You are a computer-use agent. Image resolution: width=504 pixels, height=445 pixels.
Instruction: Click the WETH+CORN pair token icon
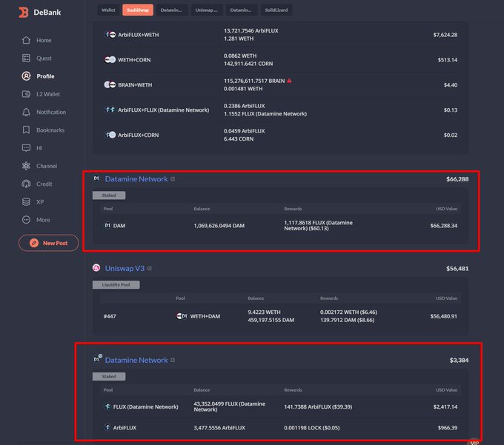pyautogui.click(x=110, y=60)
